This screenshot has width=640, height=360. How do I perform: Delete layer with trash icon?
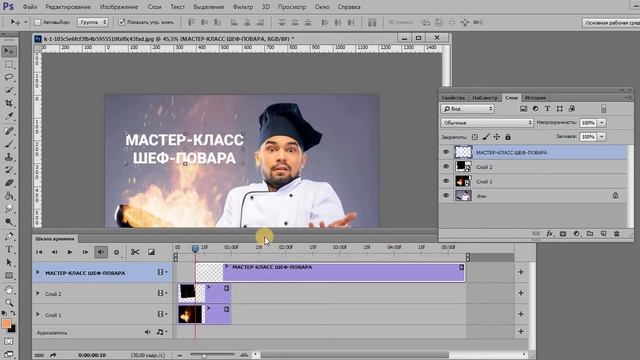point(617,233)
